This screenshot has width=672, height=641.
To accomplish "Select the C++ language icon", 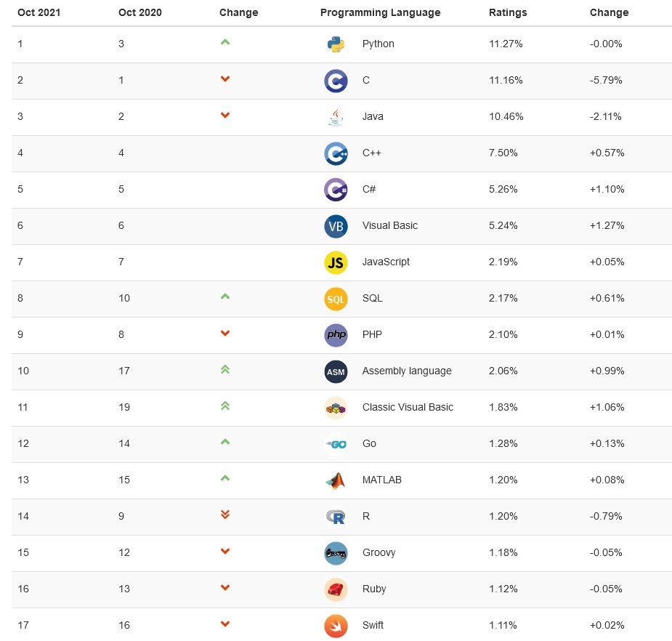I will (x=336, y=153).
